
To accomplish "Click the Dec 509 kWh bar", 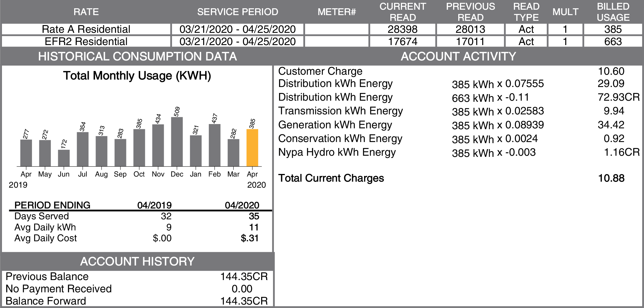I will tap(177, 142).
